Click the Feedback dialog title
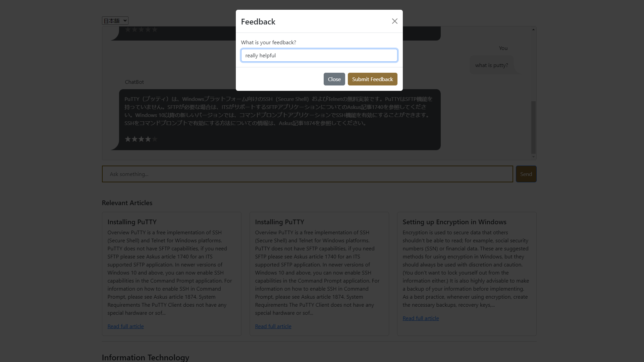 point(258,22)
